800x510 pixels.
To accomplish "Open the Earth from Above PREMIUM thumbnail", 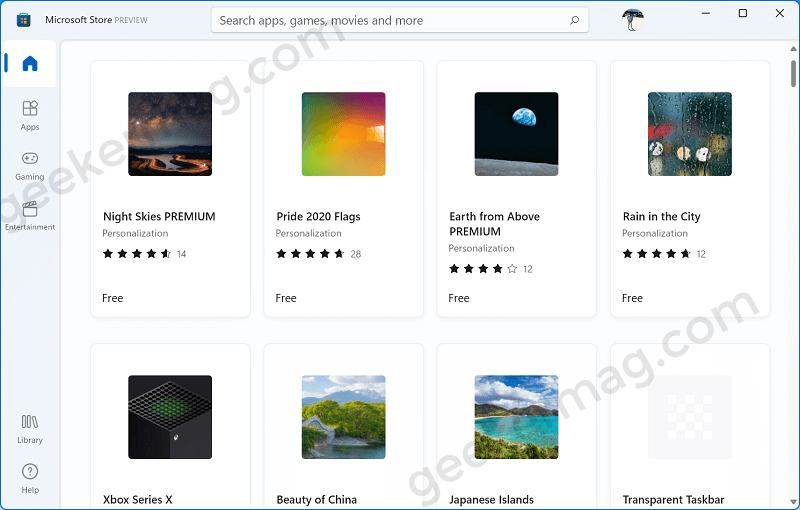I will point(516,134).
